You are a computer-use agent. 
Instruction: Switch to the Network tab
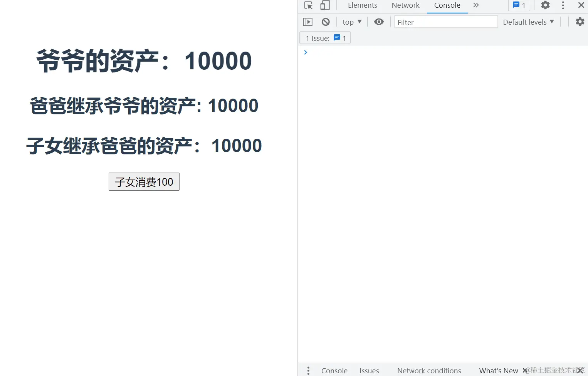(x=405, y=5)
